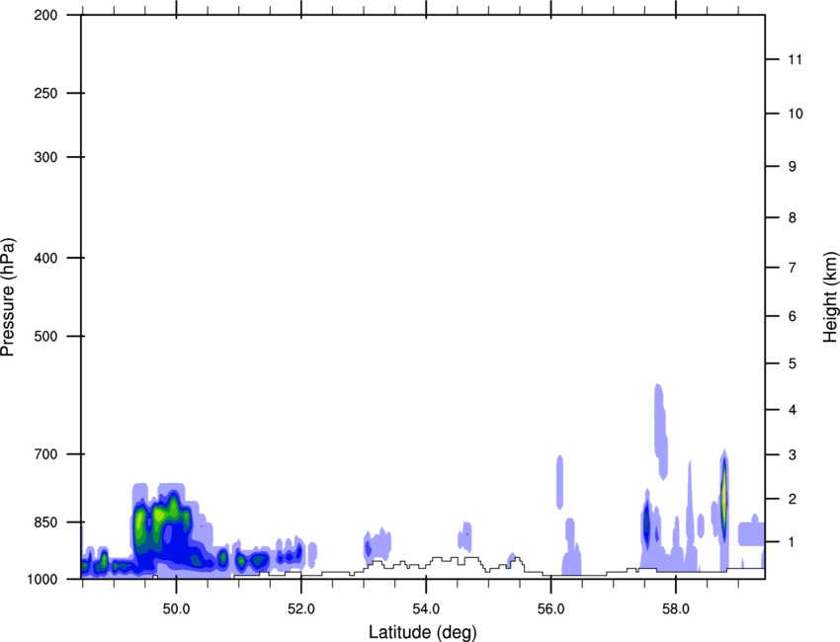Pick the 8 km height label

[x=793, y=217]
